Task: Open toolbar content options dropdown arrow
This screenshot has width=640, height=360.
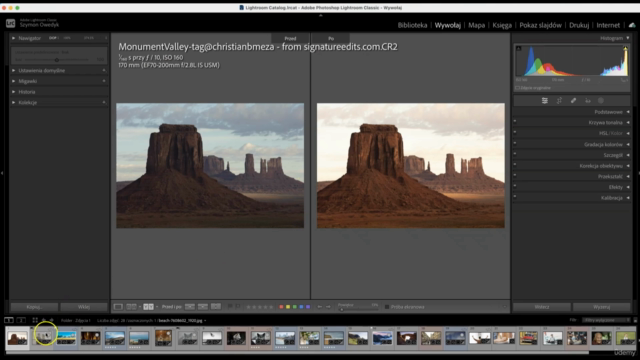Action: point(504,307)
